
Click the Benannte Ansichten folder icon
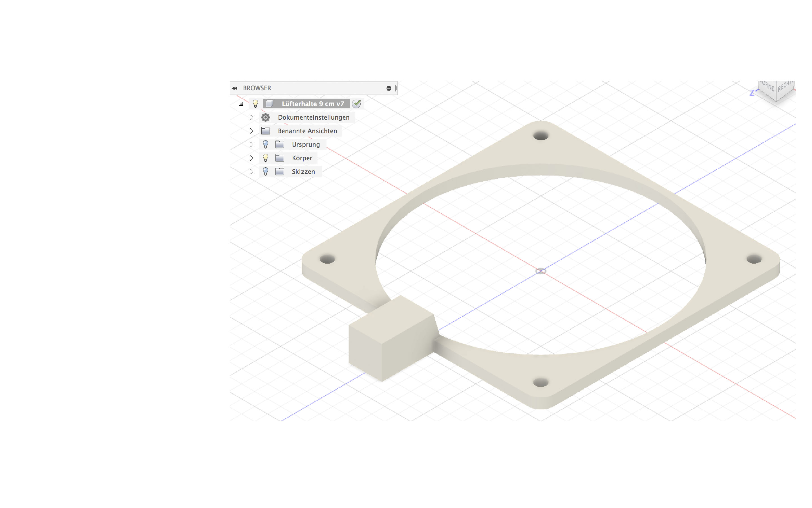(265, 131)
